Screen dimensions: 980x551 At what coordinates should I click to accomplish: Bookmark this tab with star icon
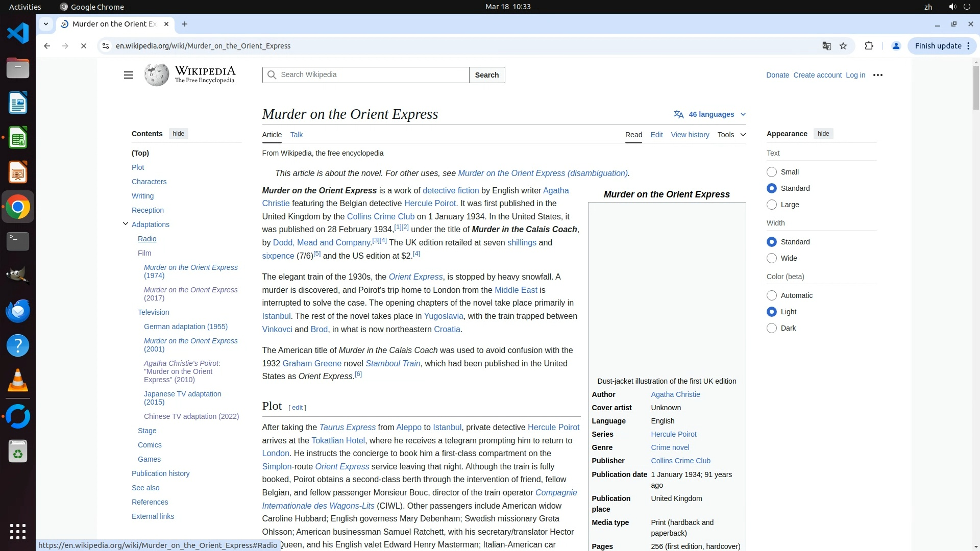[x=843, y=46]
